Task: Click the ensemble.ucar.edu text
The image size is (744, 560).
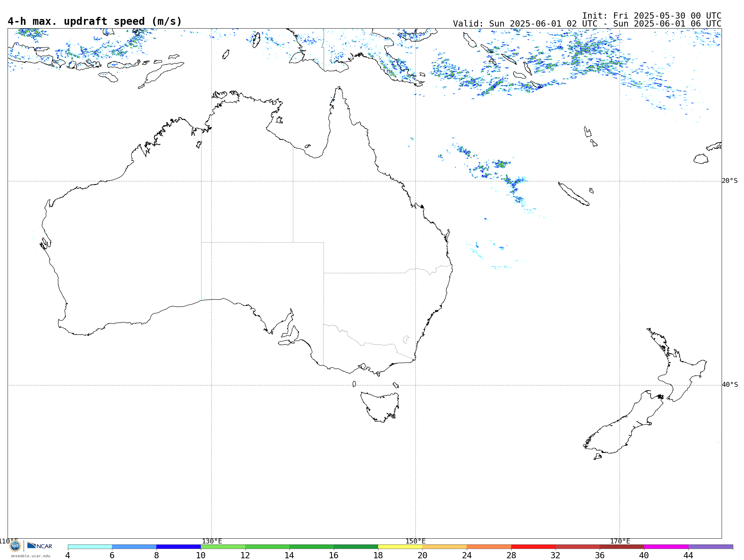Action: point(31,556)
